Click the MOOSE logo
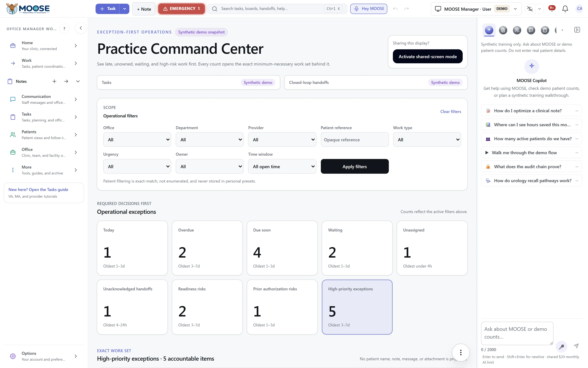 click(28, 9)
